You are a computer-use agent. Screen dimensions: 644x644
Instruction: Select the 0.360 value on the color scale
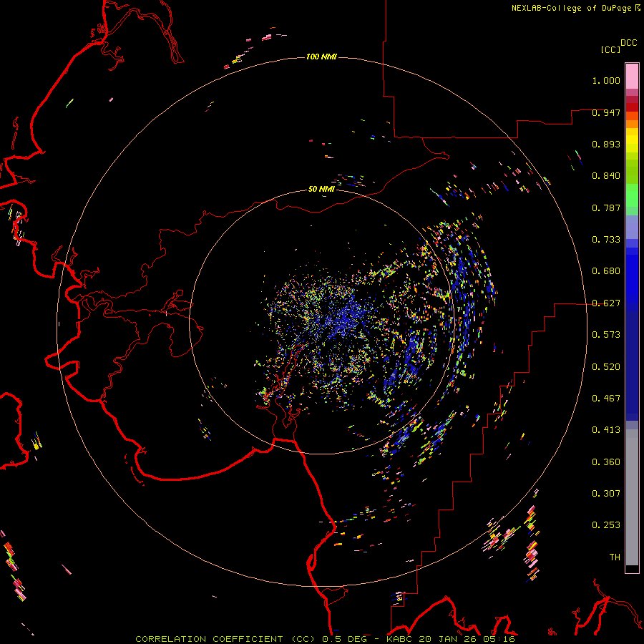point(606,462)
